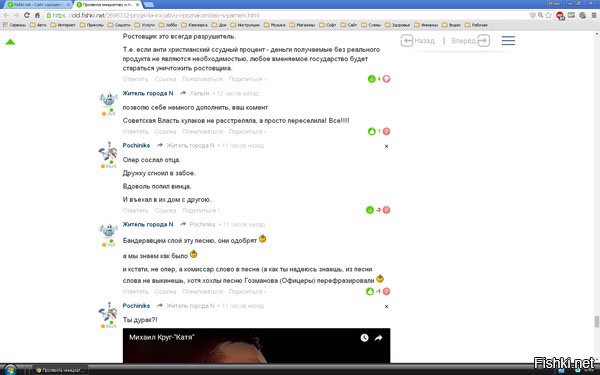The width and height of the screenshot is (600, 375).
Task: Click the zoom magnifier icon in the address bar
Action: point(540,15)
